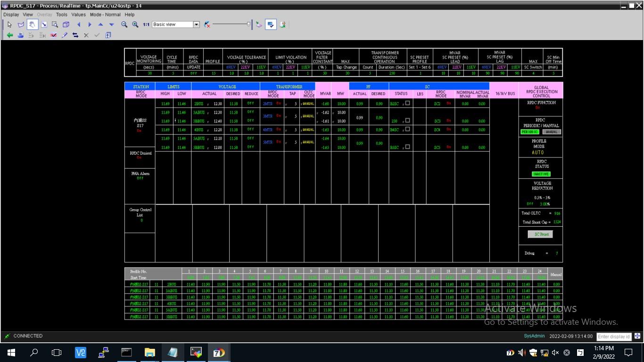Click the Enter display id field
The height and width of the screenshot is (362, 644).
coord(614,337)
